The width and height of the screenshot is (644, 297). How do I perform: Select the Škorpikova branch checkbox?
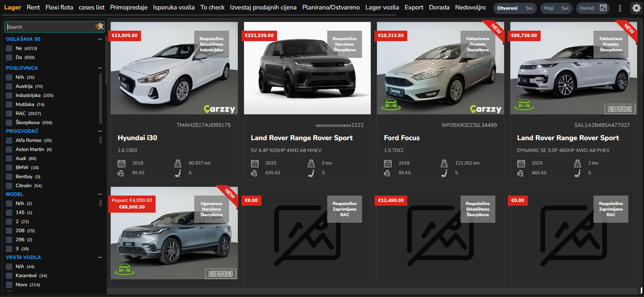click(9, 123)
